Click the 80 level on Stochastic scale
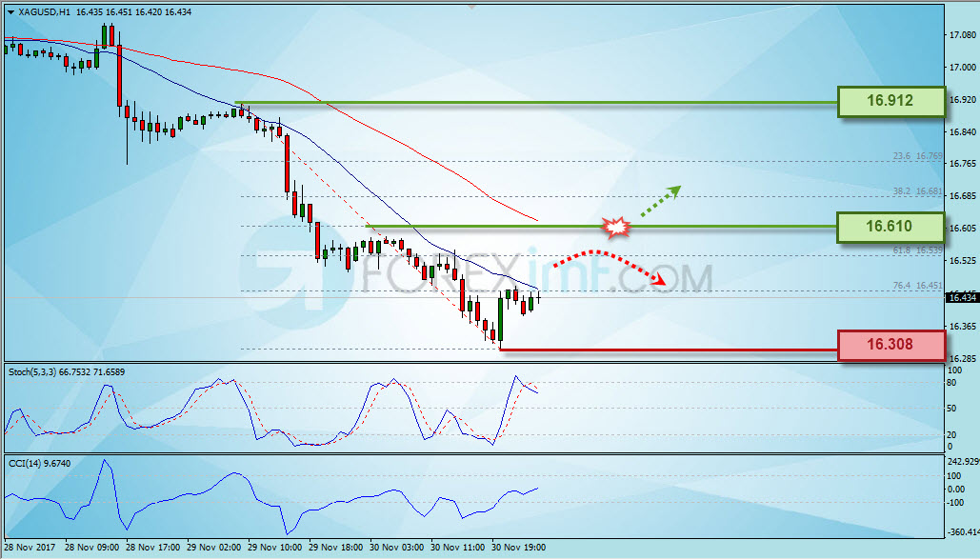 (x=951, y=383)
